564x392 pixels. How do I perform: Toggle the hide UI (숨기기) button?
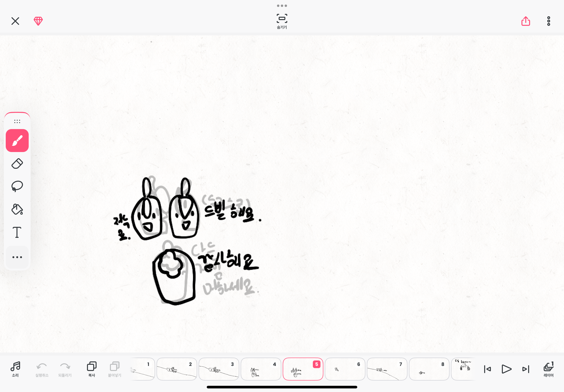pos(282,21)
